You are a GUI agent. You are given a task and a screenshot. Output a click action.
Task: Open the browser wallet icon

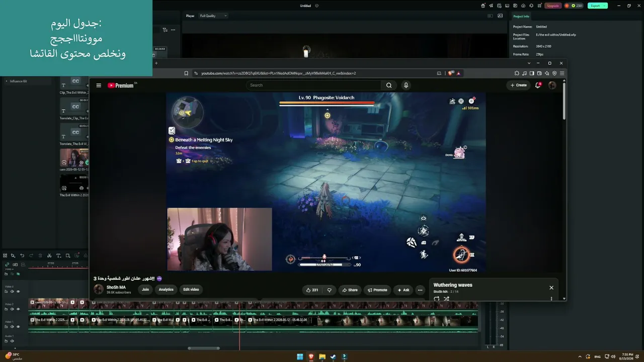pyautogui.click(x=539, y=73)
